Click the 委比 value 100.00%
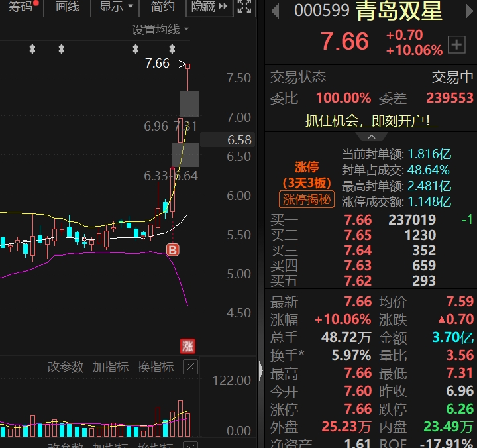The height and width of the screenshot is (448, 477). pos(343,98)
